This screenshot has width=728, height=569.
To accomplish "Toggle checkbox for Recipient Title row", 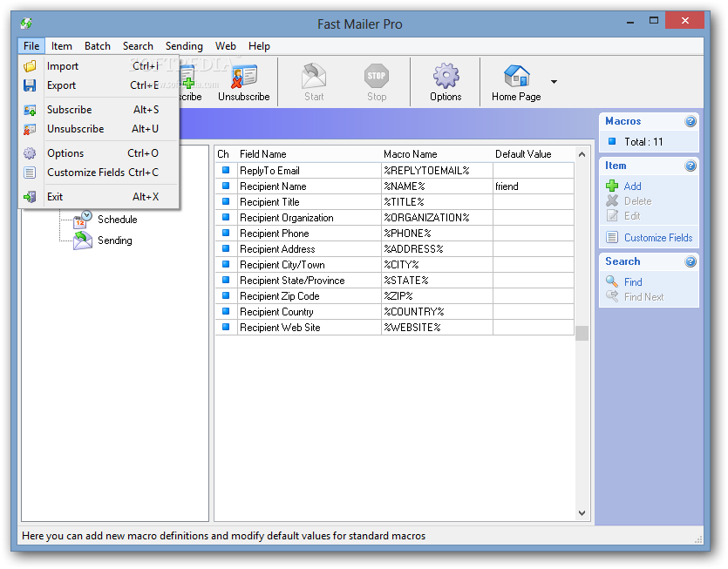I will tap(226, 202).
